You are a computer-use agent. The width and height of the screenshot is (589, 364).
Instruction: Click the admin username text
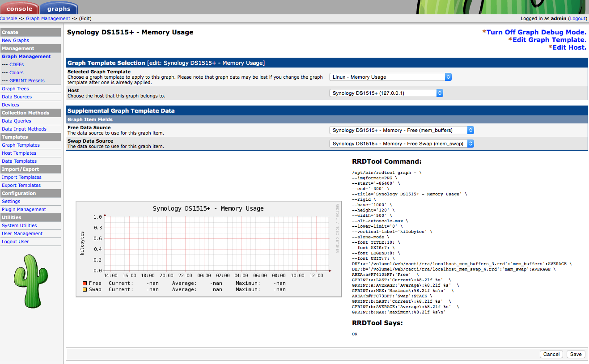559,18
